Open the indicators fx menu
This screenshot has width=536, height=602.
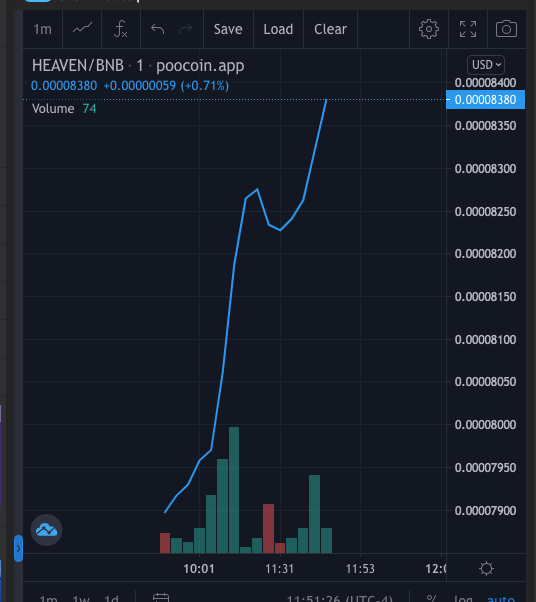[x=121, y=29]
